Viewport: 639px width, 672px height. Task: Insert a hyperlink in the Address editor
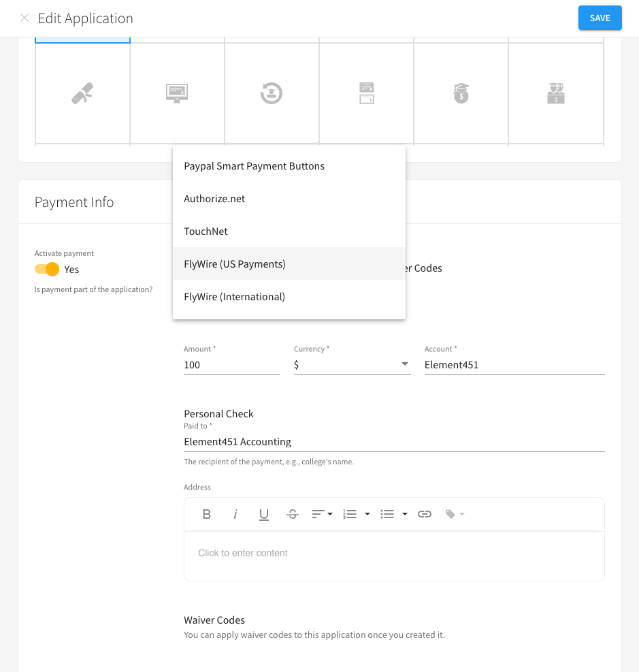(x=425, y=514)
